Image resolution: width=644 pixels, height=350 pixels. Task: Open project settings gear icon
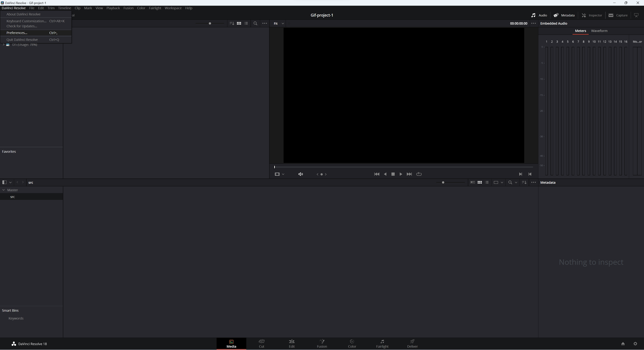click(635, 344)
